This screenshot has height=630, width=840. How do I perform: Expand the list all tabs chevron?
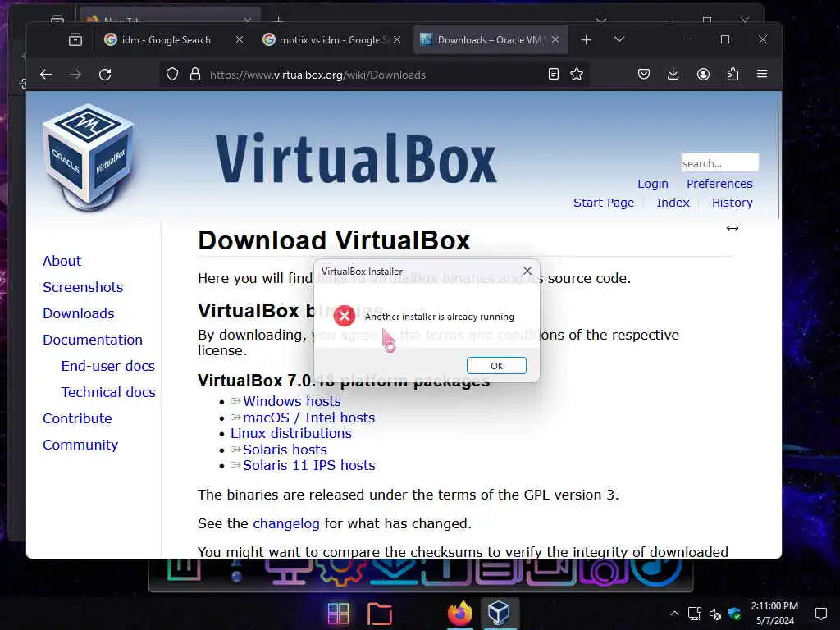click(x=619, y=39)
